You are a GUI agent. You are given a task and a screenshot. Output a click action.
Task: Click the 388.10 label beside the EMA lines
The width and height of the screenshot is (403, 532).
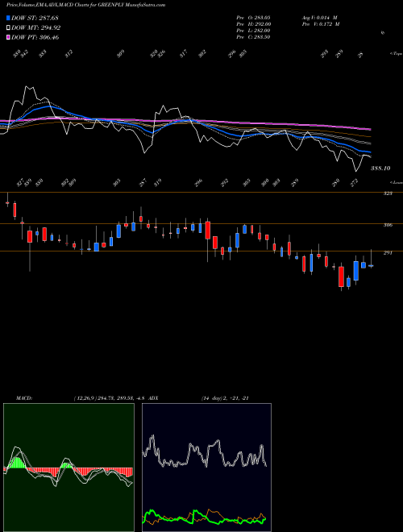tap(380, 168)
